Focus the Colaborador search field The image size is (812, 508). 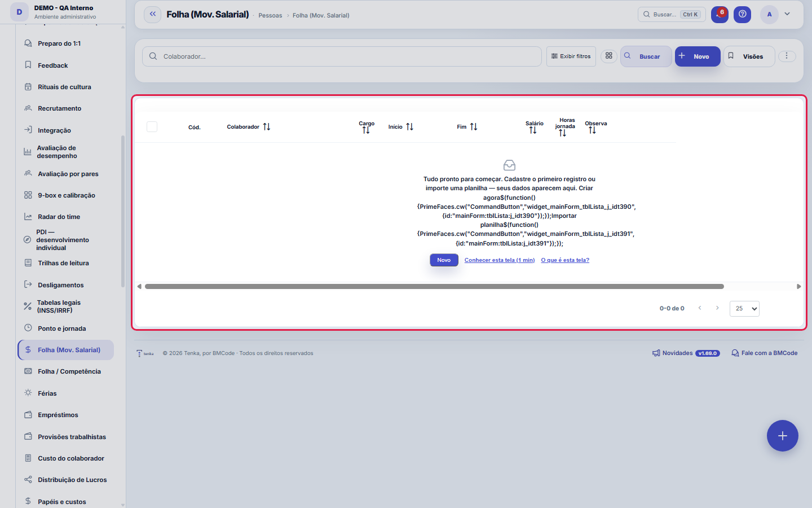tap(342, 56)
